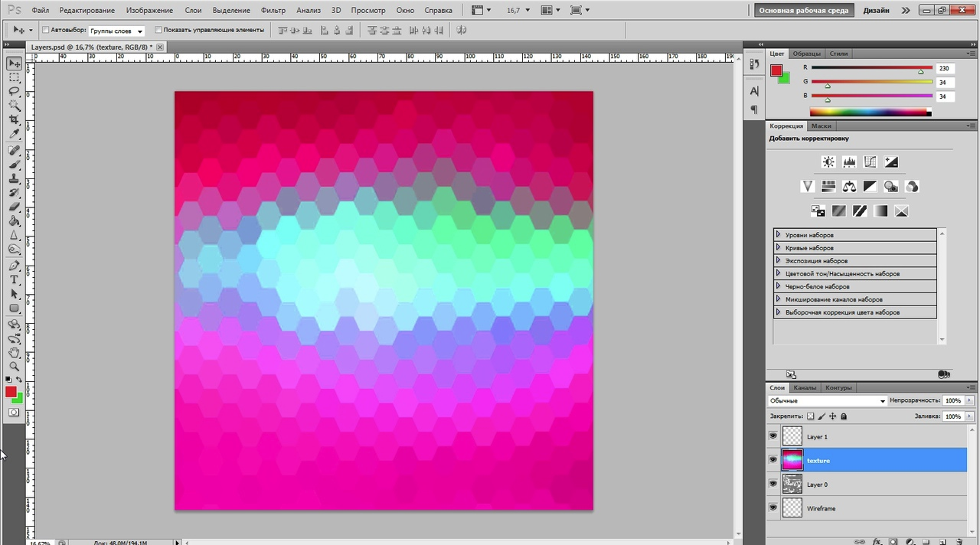
Task: Pick the Eraser tool
Action: [14, 207]
